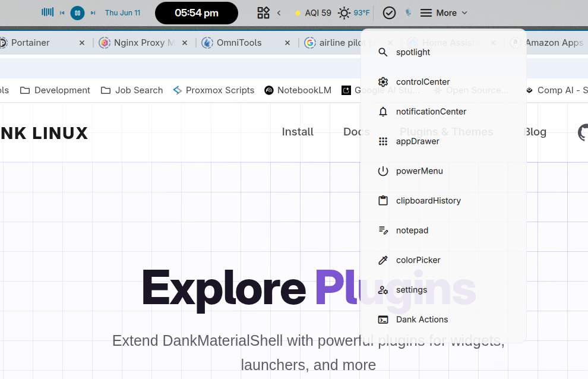Click the 93°F temperature reading

(362, 12)
